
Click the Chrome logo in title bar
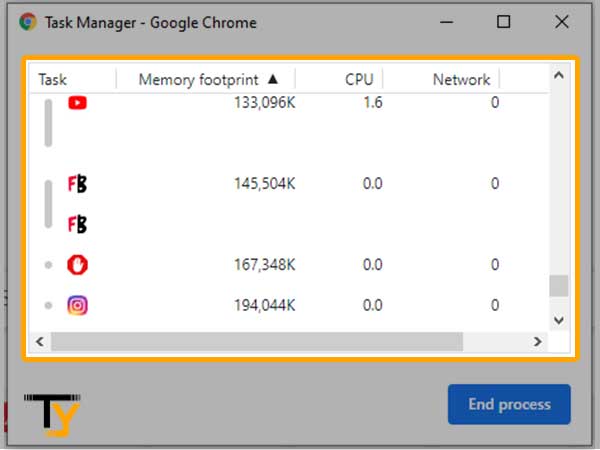(x=28, y=22)
